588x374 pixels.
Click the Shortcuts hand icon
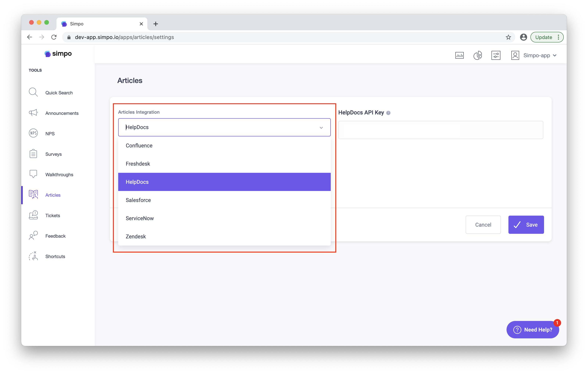(x=33, y=256)
